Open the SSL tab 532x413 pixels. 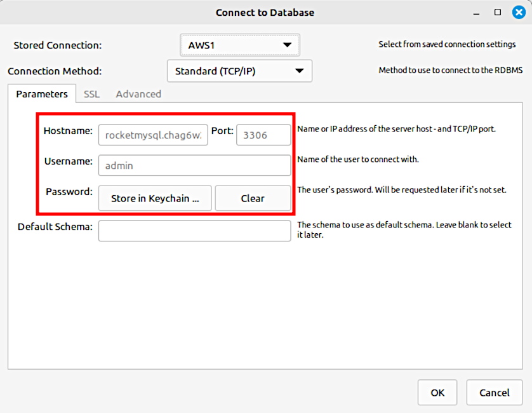(x=91, y=94)
